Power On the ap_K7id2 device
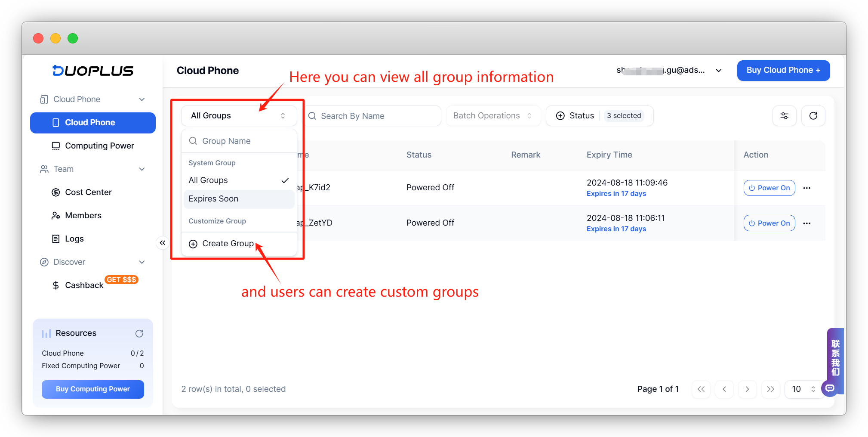 (x=769, y=188)
